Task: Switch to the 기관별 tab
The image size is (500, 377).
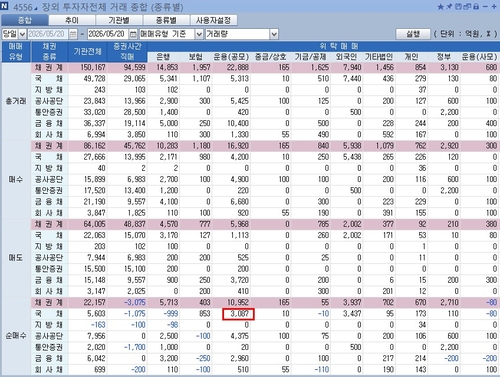Action: [119, 20]
